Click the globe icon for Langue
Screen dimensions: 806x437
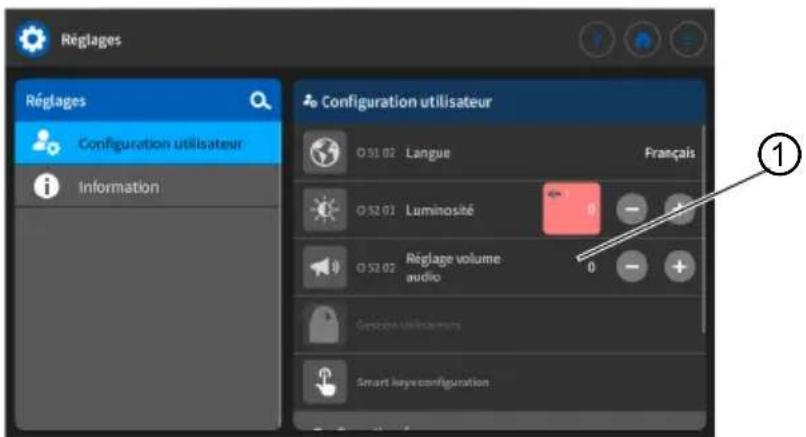(325, 153)
